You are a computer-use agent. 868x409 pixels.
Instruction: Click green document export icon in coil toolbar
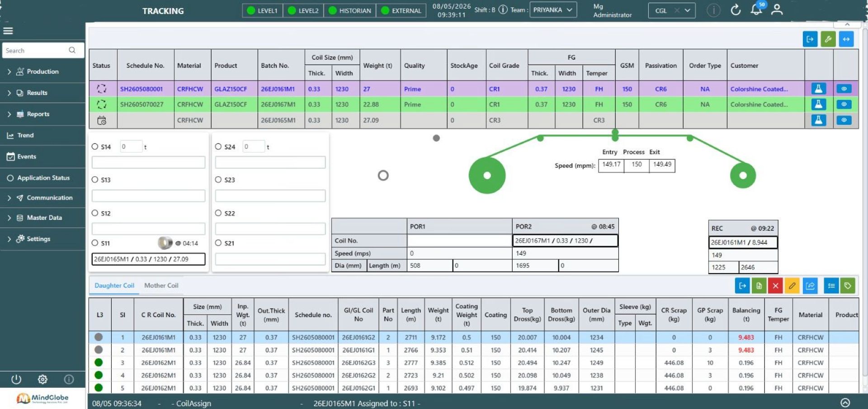[x=759, y=285]
